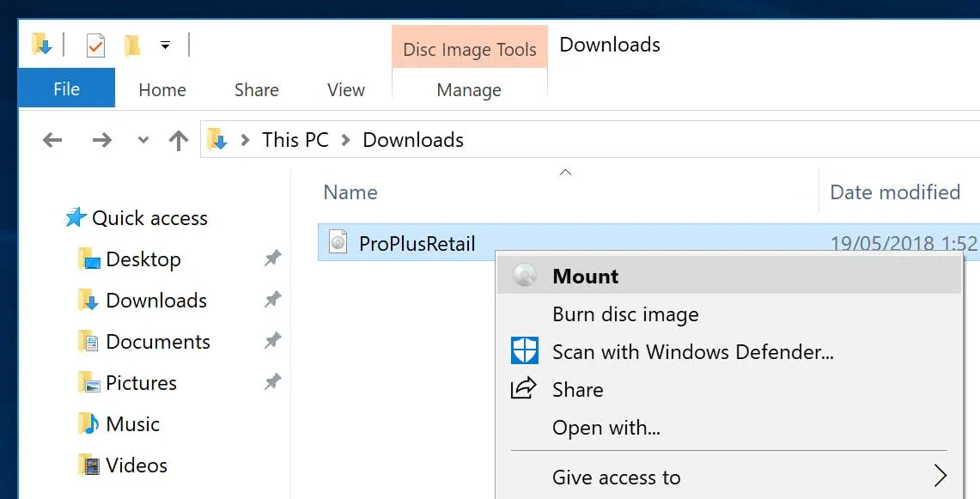Switch to the Share ribbon tab
Viewport: 980px width, 499px height.
(x=256, y=89)
